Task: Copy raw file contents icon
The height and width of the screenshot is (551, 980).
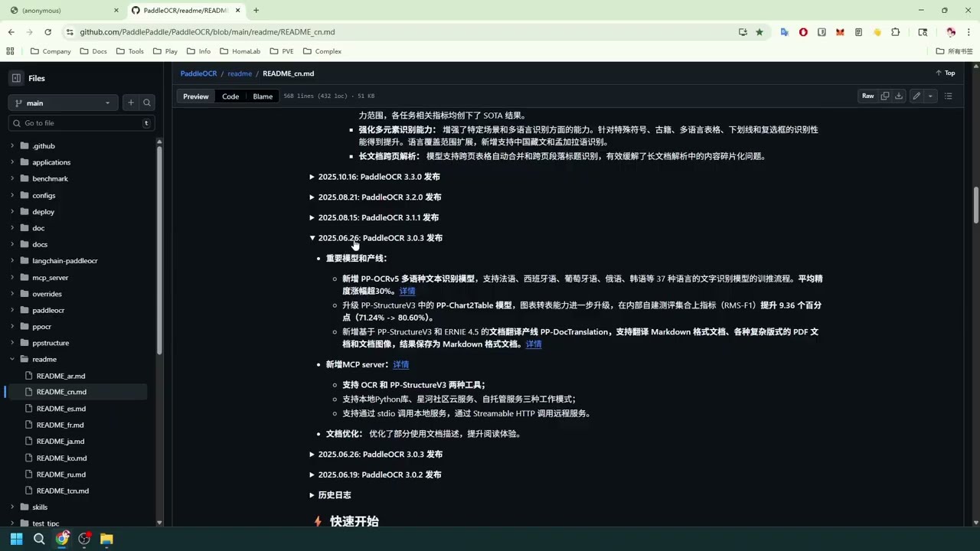Action: [x=885, y=96]
